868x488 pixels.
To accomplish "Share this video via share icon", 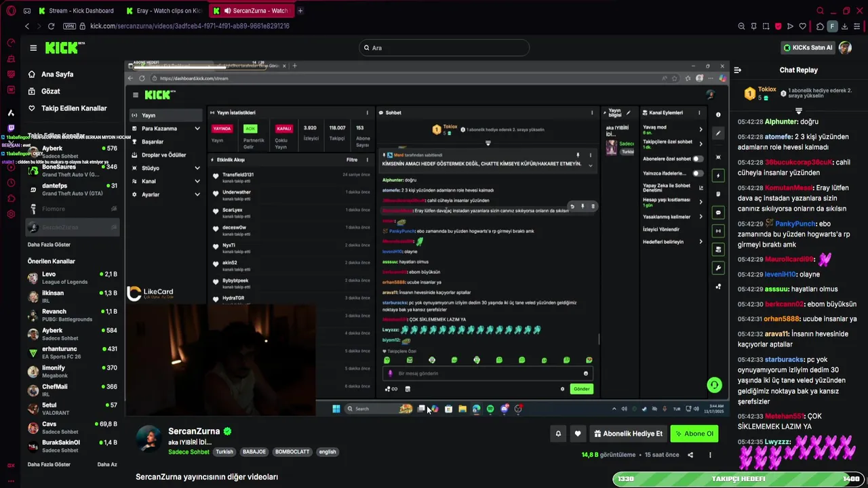I will [x=690, y=455].
